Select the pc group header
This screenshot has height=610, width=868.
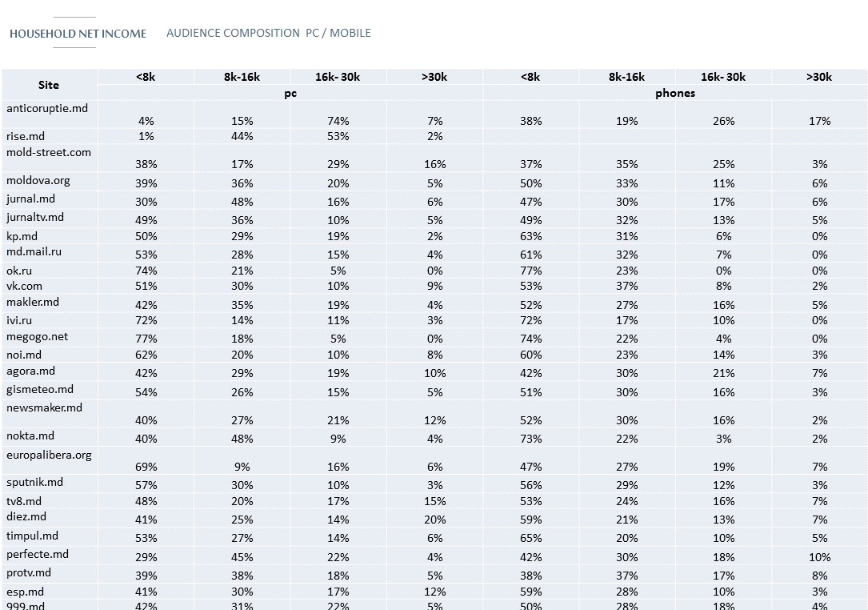pos(290,93)
